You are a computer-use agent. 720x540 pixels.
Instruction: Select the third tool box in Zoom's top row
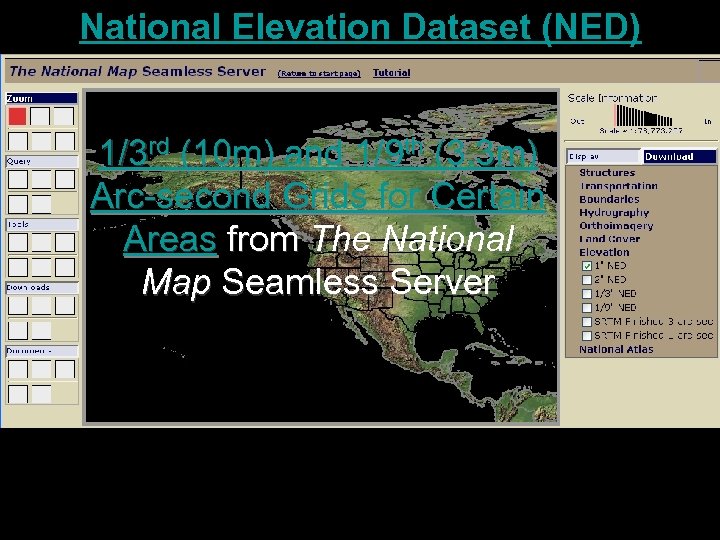(x=64, y=116)
